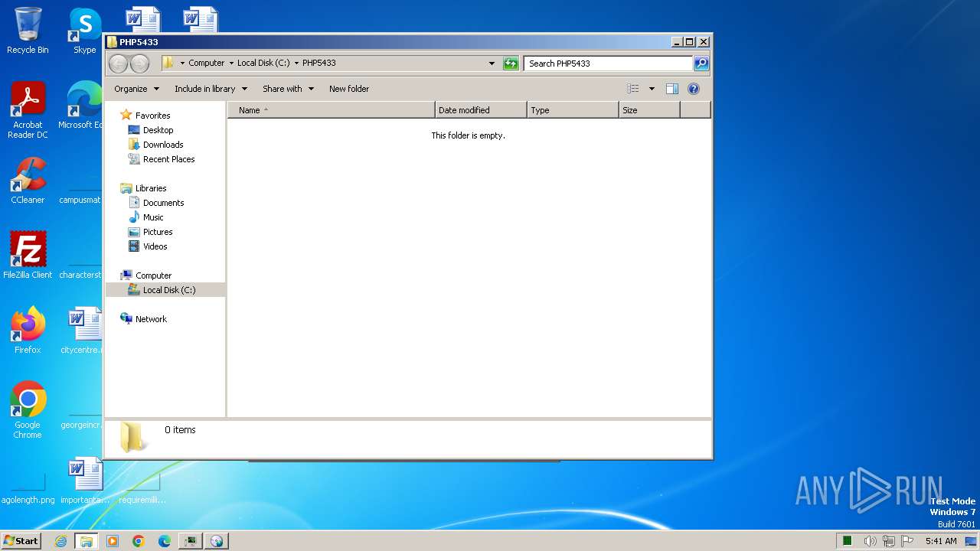Click the green Refresh button beside address bar
The width and height of the screenshot is (980, 551).
(x=511, y=64)
